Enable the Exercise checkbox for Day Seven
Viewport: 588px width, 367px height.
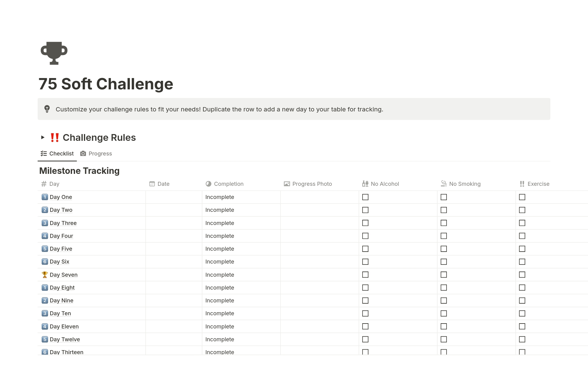point(522,274)
